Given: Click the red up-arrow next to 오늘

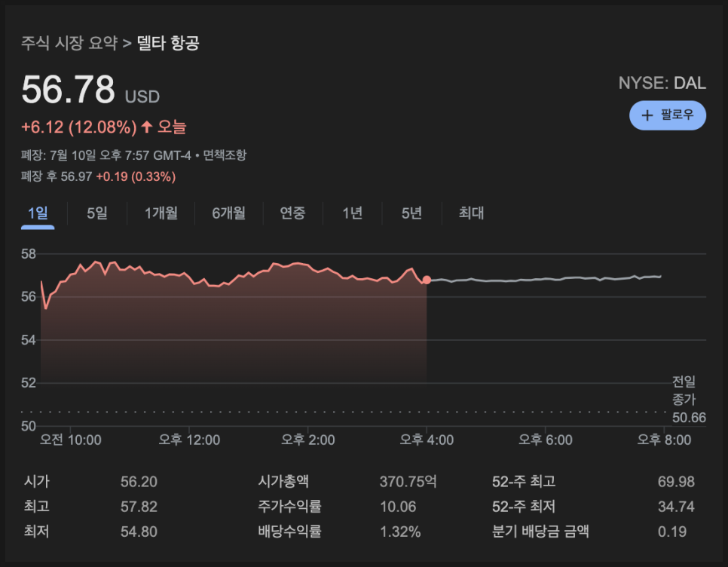Looking at the screenshot, I should pos(147,127).
